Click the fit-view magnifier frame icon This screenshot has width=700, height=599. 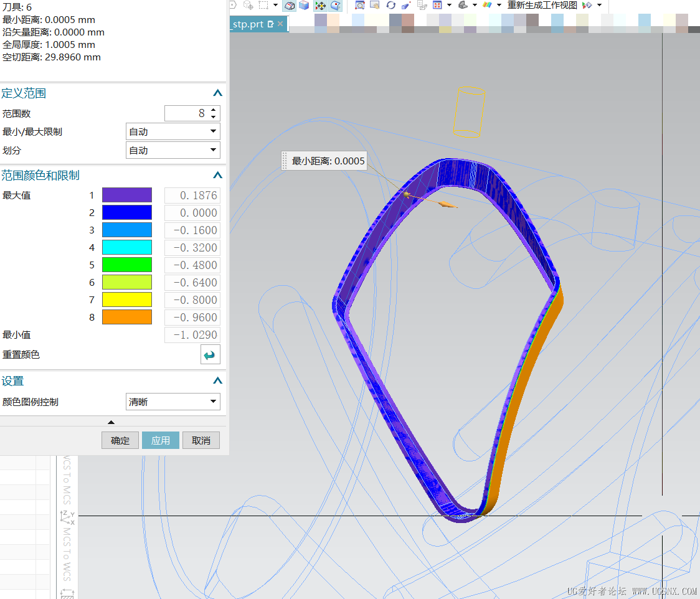360,6
